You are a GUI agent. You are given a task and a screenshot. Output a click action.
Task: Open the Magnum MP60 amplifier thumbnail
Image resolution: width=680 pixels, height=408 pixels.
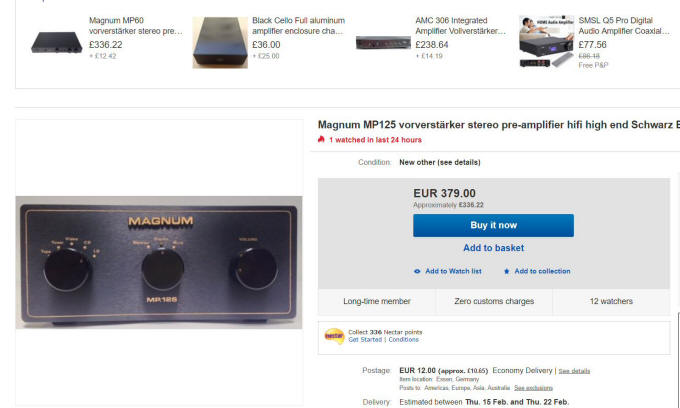[58, 42]
